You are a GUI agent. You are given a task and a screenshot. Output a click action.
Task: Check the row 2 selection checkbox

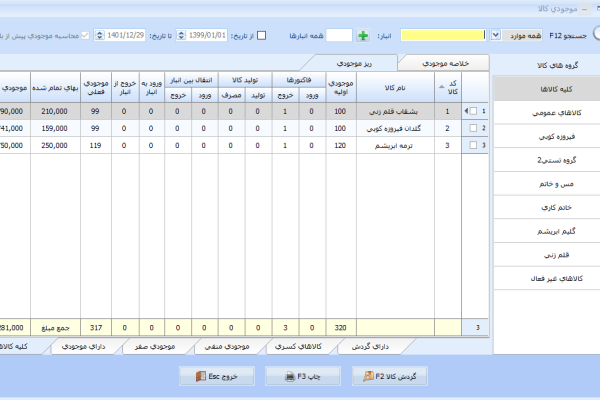pos(473,128)
